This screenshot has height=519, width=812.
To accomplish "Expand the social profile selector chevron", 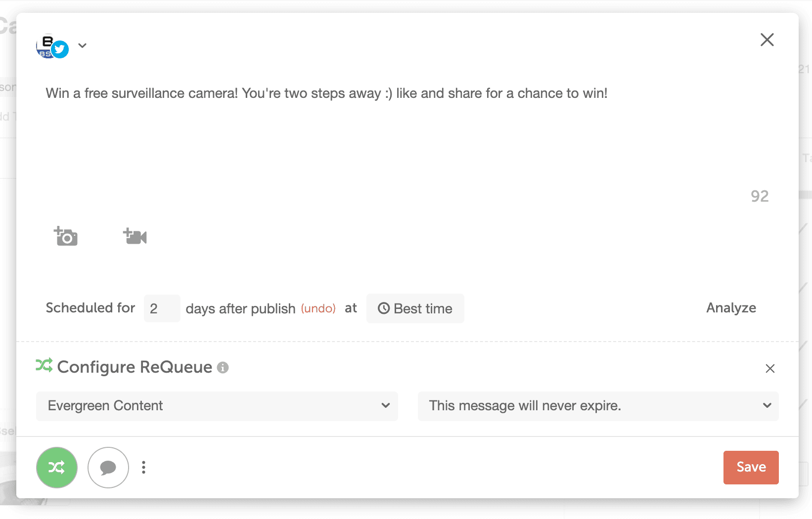I will [83, 45].
